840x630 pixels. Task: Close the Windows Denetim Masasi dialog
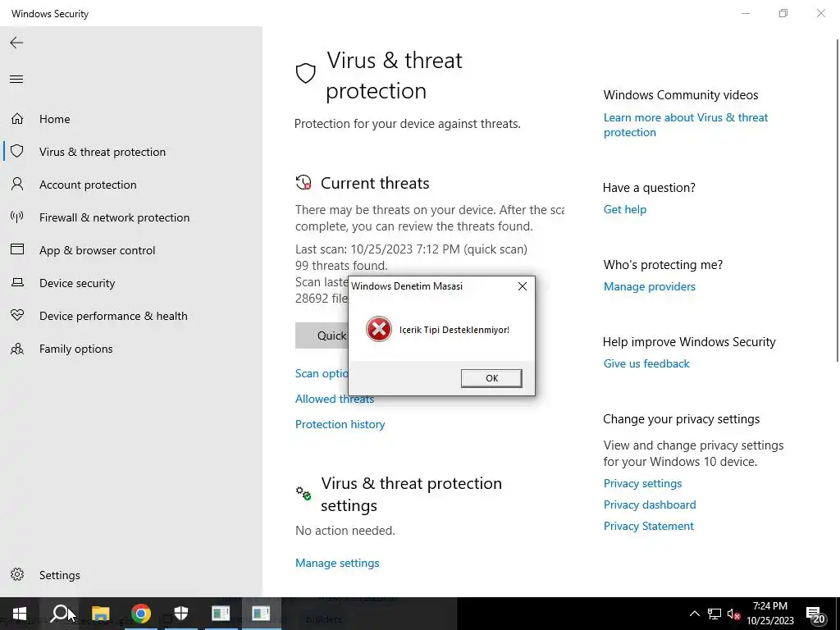[x=523, y=286]
